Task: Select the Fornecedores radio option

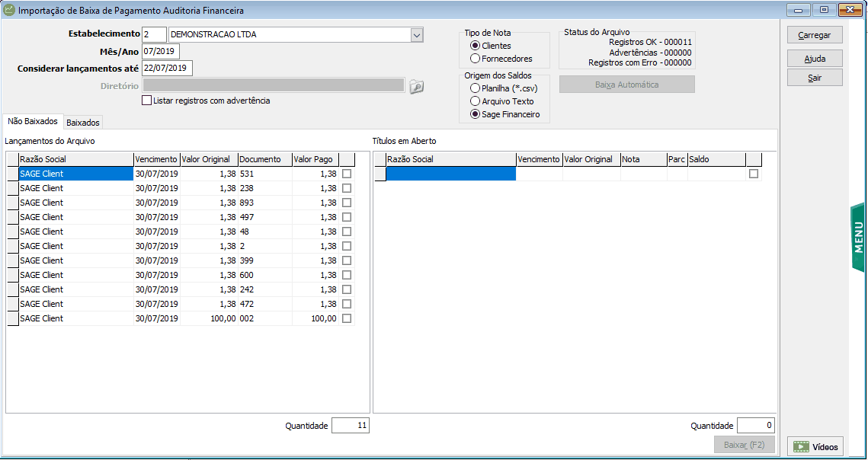Action: point(476,59)
